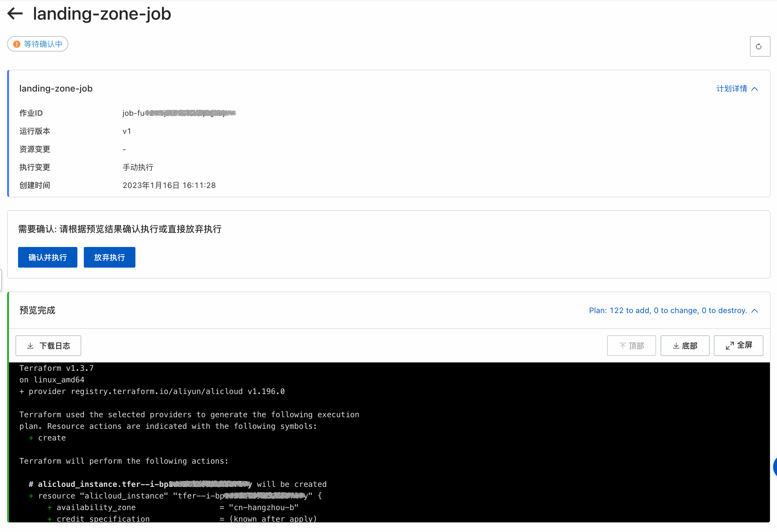
Task: Jump to log bottom with 底部
Action: coord(685,346)
